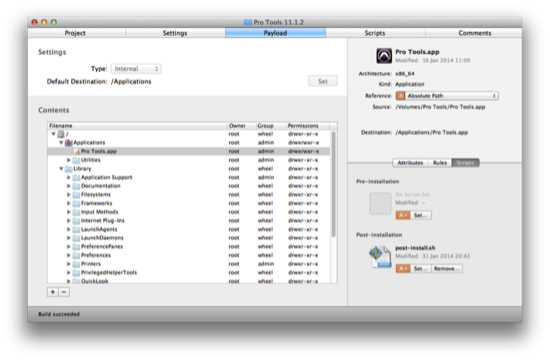550x361 pixels.
Task: Expand the LaunchAgents folder
Action: click(x=69, y=229)
